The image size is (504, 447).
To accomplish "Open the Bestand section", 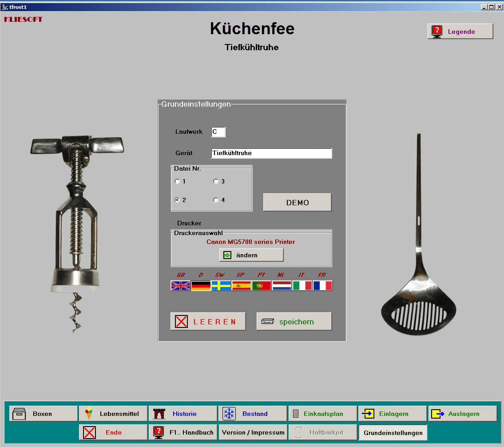I will tap(252, 414).
